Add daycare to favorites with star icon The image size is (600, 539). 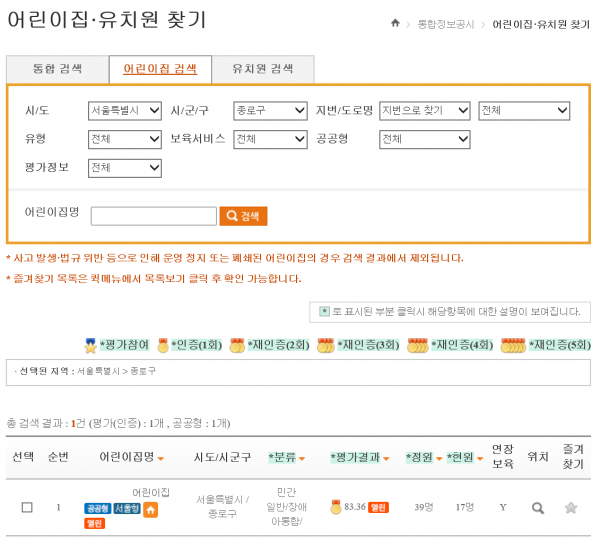pos(571,508)
